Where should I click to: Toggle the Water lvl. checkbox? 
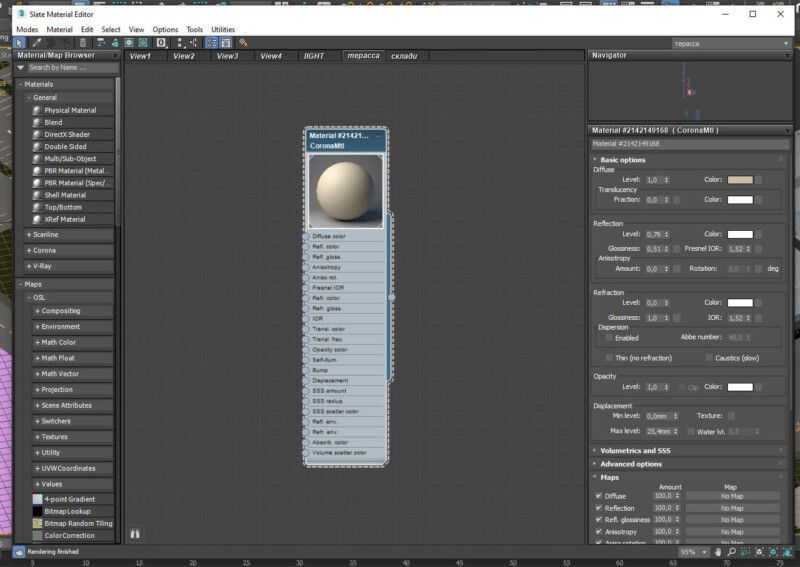click(691, 432)
